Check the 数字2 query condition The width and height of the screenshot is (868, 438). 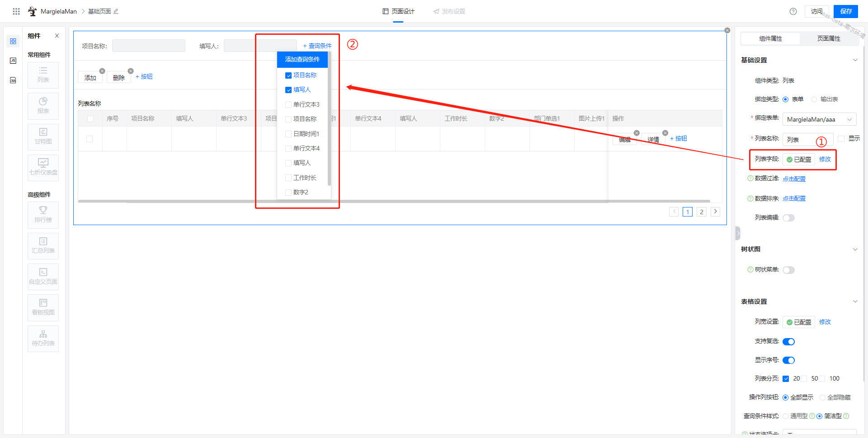tap(288, 192)
